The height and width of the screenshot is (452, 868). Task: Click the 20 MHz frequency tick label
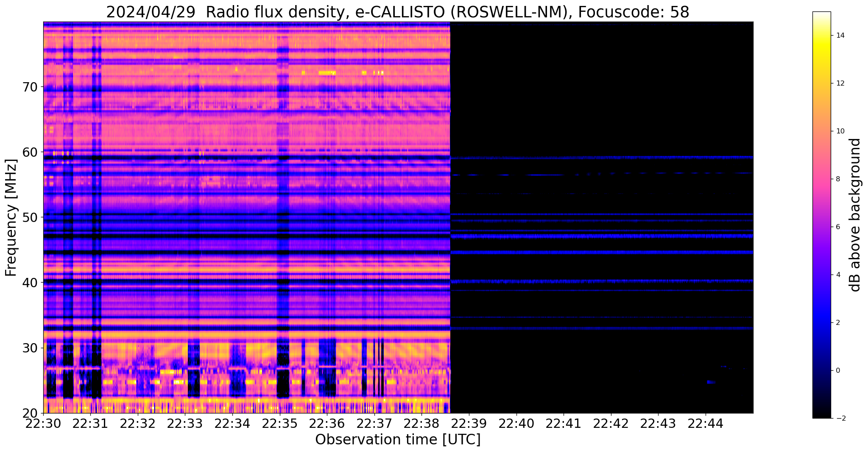point(30,413)
